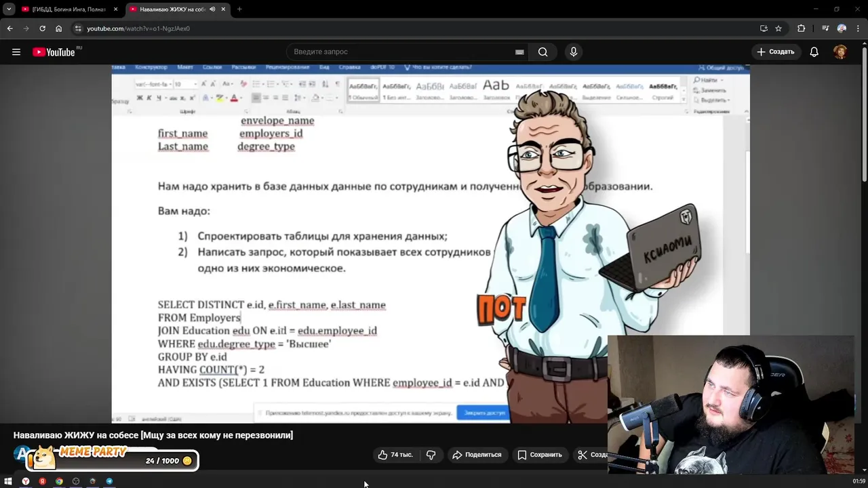This screenshot has height=488, width=868.
Task: Click the 'envelope_name' text in the document
Action: (277, 121)
